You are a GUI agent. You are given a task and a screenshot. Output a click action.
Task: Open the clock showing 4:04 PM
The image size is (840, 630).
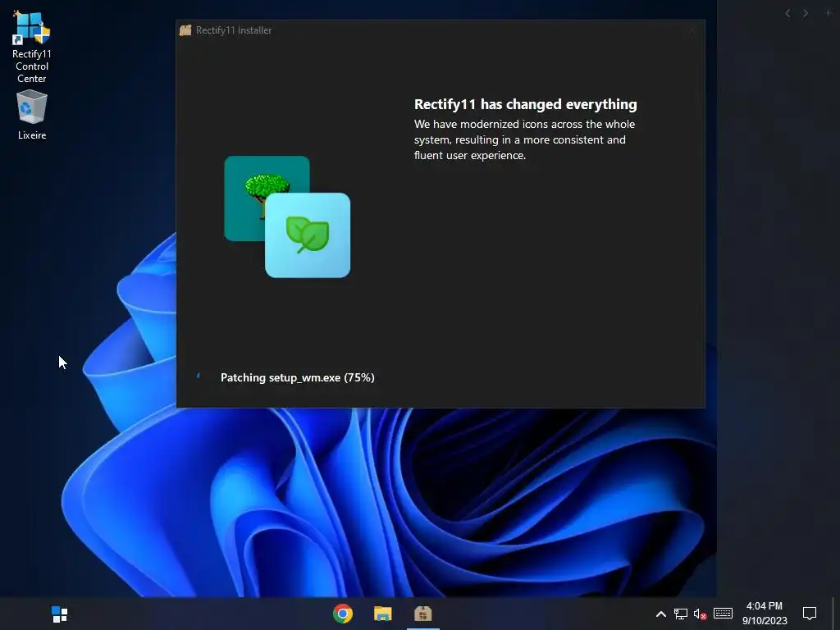coord(765,614)
